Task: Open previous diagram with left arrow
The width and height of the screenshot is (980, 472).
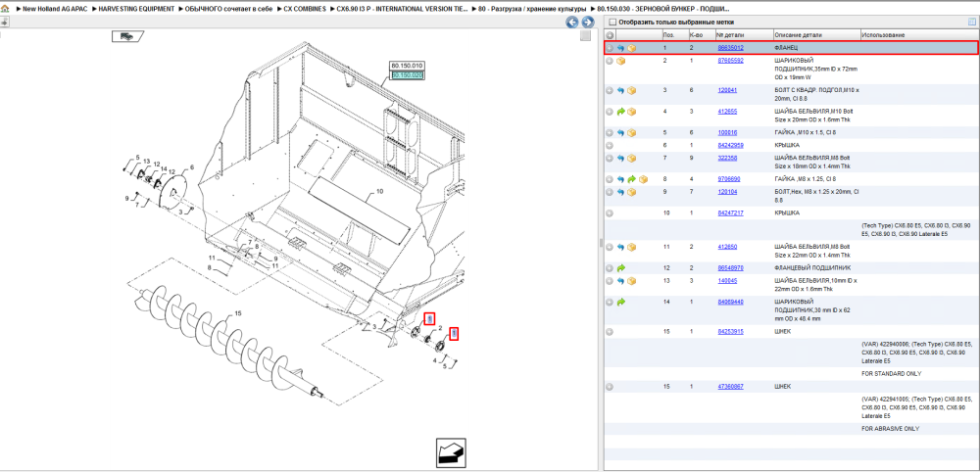Action: 572,23
